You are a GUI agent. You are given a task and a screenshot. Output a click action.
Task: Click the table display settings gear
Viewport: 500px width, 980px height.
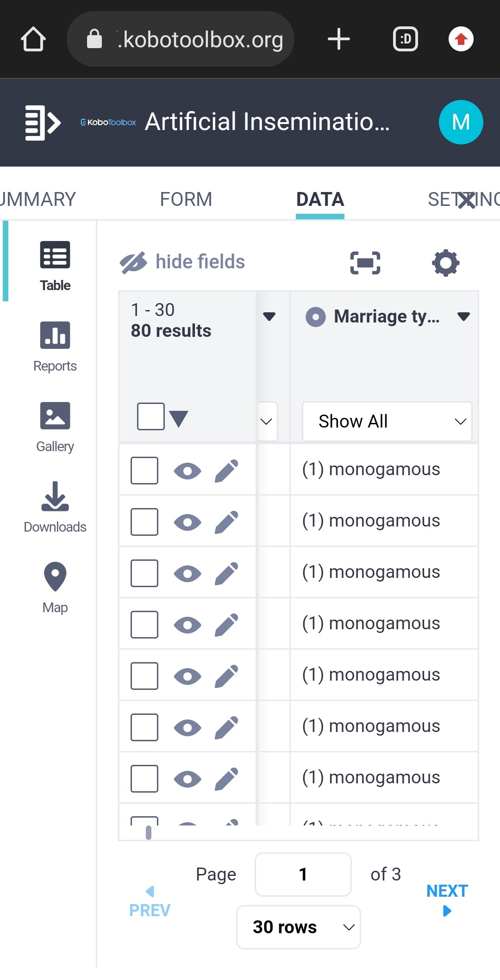point(445,263)
